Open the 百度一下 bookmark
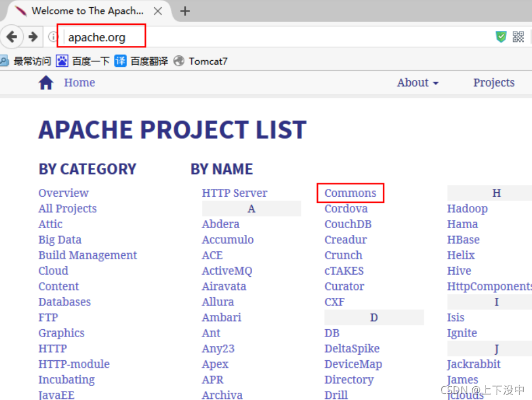Screen dimensions: 532x400 [x=82, y=61]
